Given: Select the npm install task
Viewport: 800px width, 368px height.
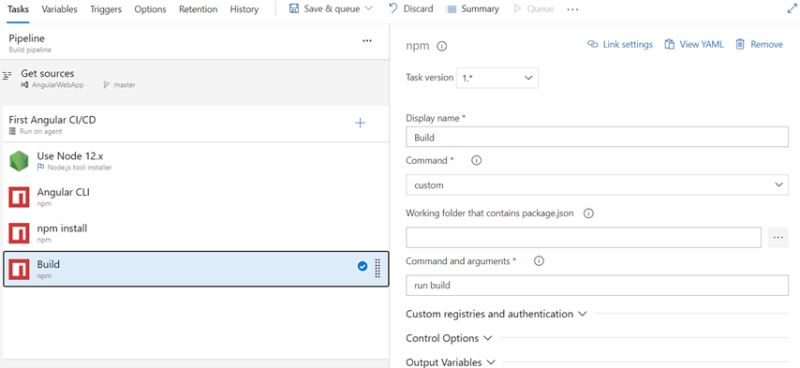Looking at the screenshot, I should (x=195, y=233).
